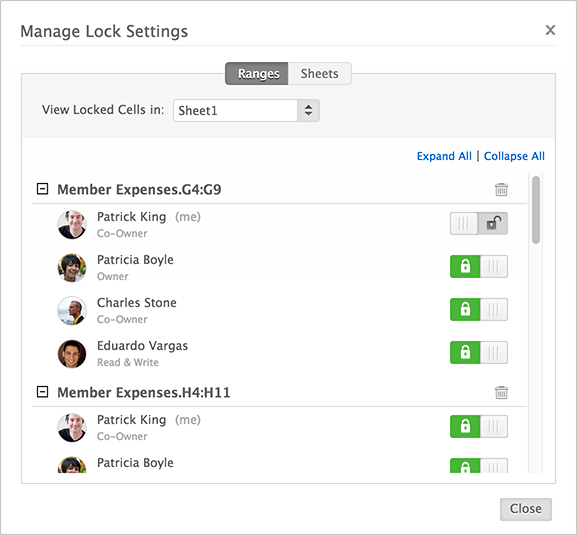Viewport: 577px width, 535px height.
Task: Unlock G4:G9 for Patricia Boyle
Action: click(x=479, y=266)
